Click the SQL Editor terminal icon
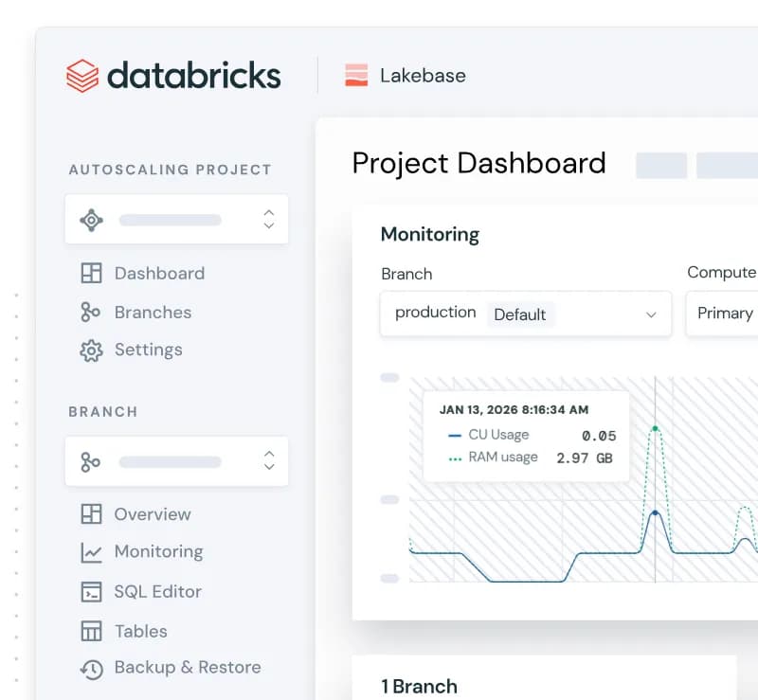 tap(91, 592)
